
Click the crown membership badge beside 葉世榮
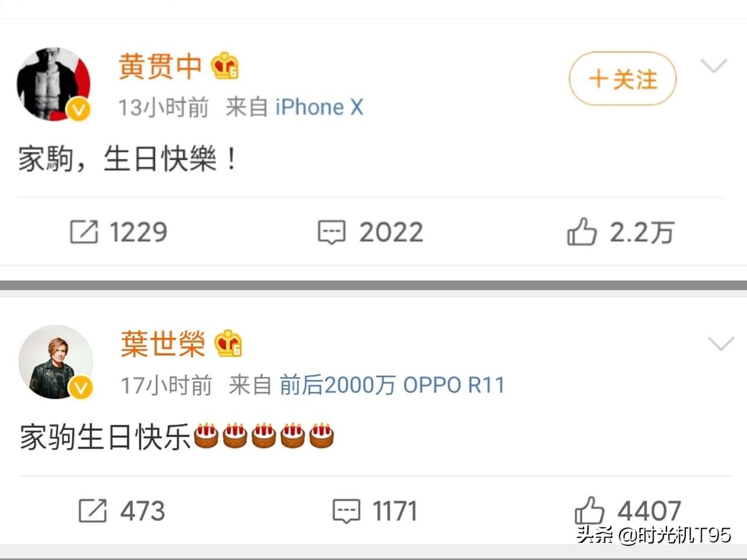tap(228, 344)
